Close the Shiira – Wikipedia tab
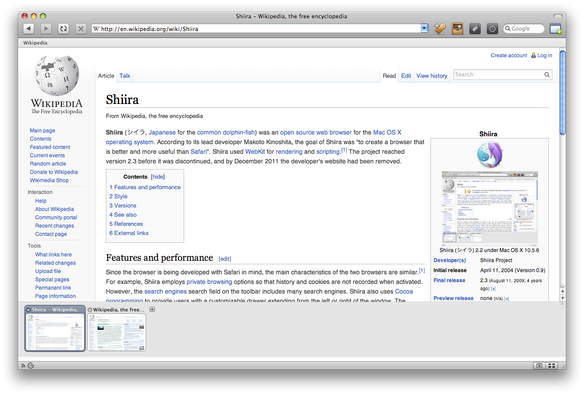The height and width of the screenshot is (394, 584). tap(29, 309)
